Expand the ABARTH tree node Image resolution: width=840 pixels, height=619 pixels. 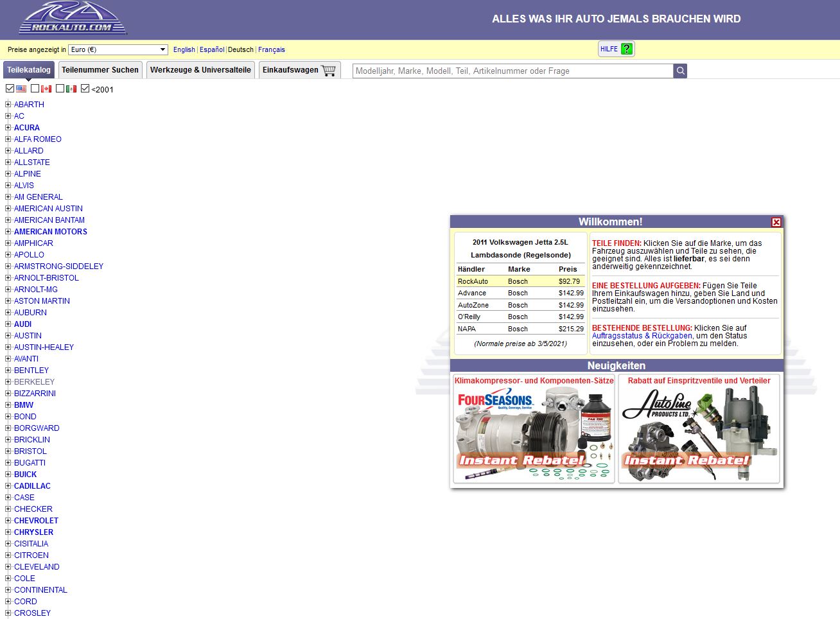pos(8,104)
